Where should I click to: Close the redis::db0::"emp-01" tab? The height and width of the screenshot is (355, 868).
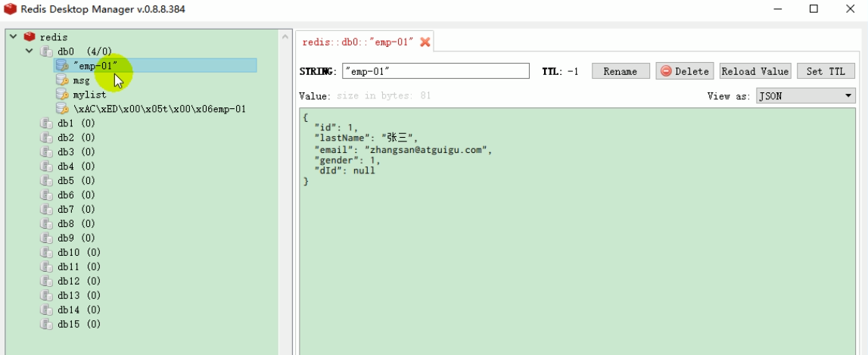point(425,42)
